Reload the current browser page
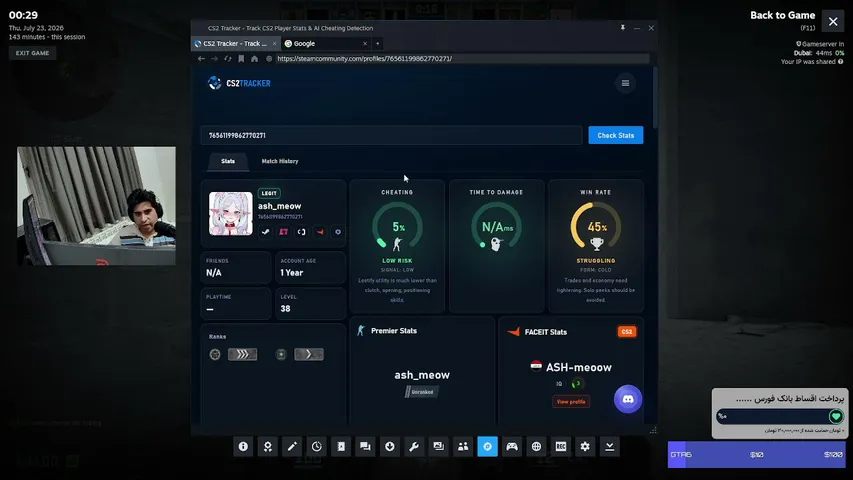 coord(228,59)
